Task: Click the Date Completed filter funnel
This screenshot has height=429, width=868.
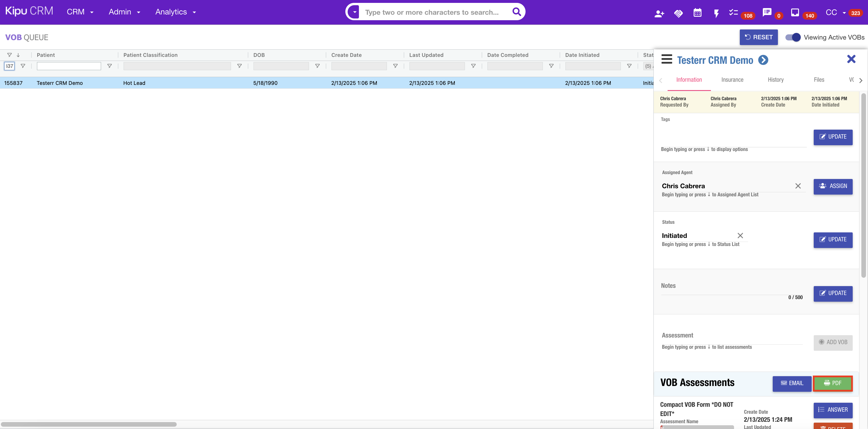Action: (x=551, y=66)
